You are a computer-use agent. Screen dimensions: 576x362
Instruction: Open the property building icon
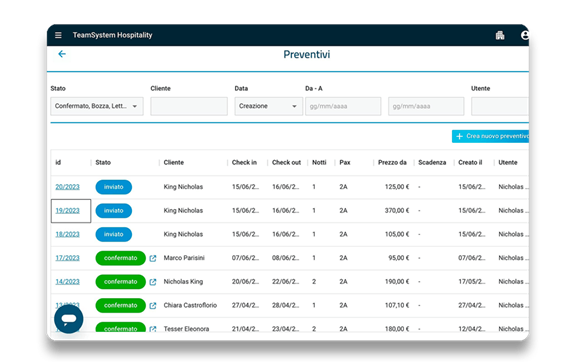coord(500,35)
